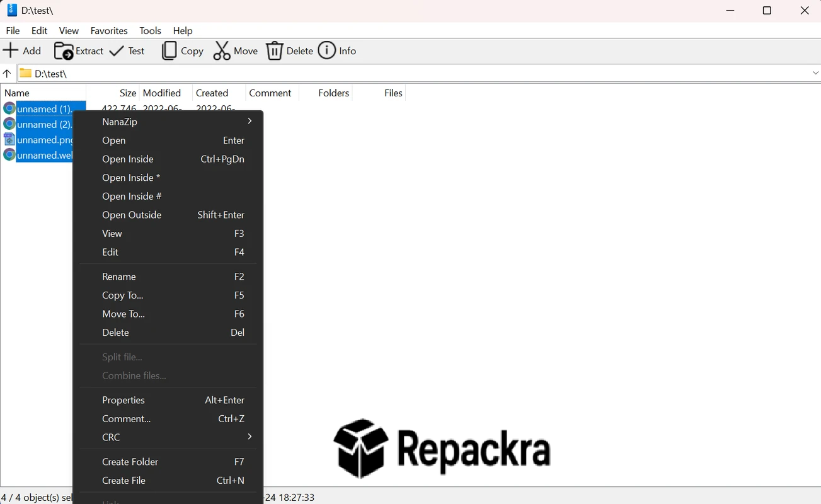Click the NanaZip app icon in title bar
The image size is (821, 504).
(11, 10)
